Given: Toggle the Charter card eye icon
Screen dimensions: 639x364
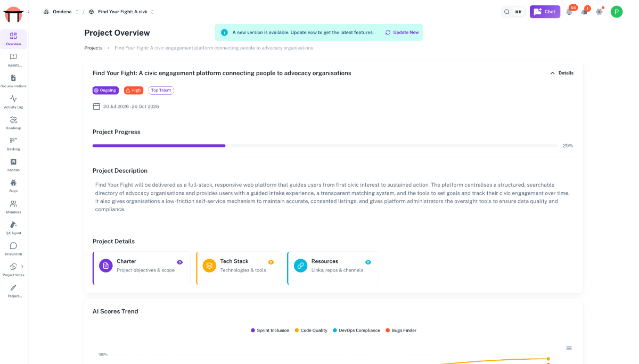Looking at the screenshot, I should click(x=179, y=262).
